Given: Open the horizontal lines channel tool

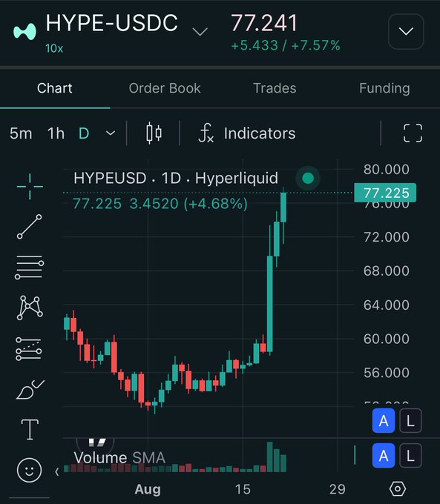Looking at the screenshot, I should click(x=29, y=267).
